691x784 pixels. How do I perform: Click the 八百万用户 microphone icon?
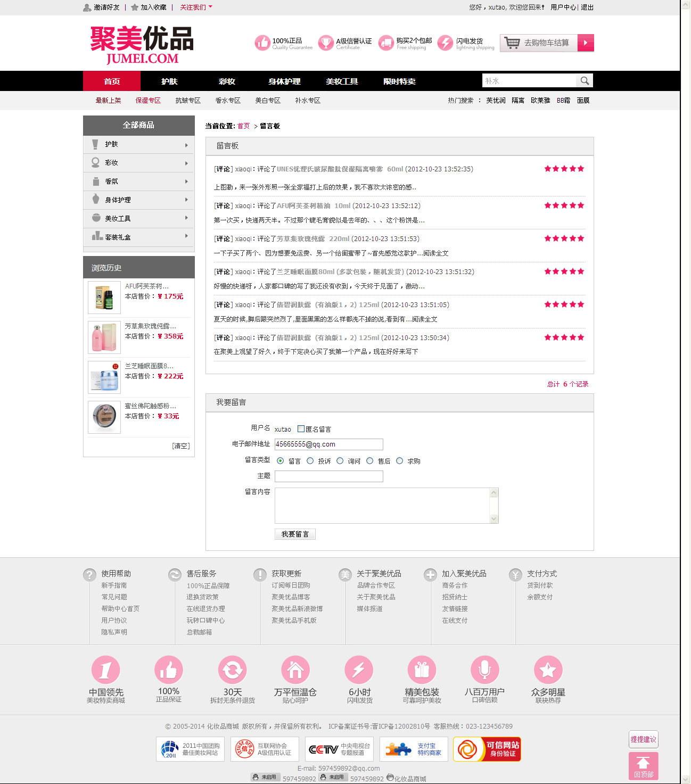pyautogui.click(x=484, y=670)
